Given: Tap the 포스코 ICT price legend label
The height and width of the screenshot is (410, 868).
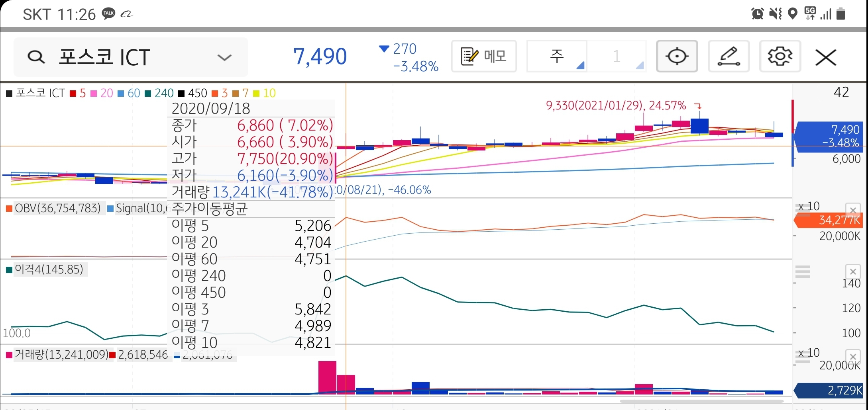Looking at the screenshot, I should coord(35,93).
